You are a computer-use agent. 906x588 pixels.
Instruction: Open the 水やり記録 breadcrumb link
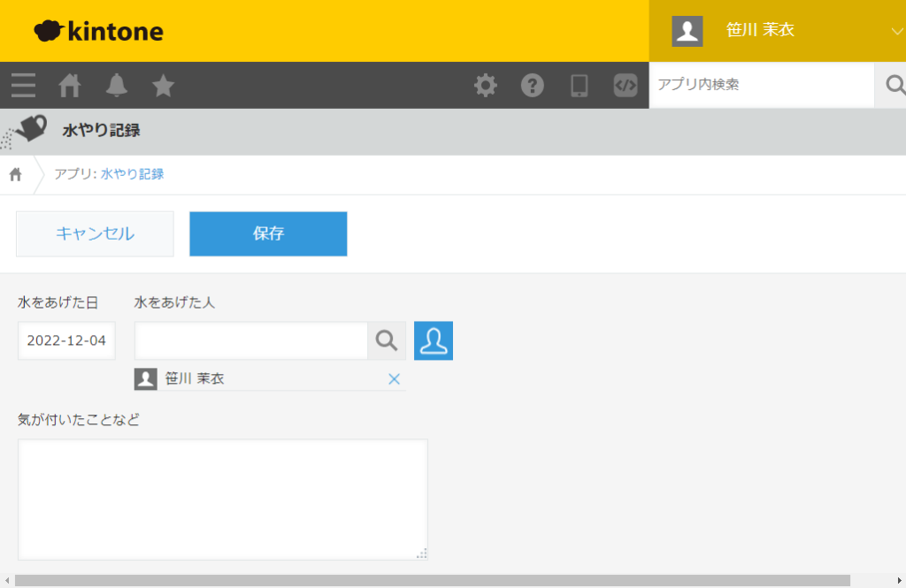[133, 174]
